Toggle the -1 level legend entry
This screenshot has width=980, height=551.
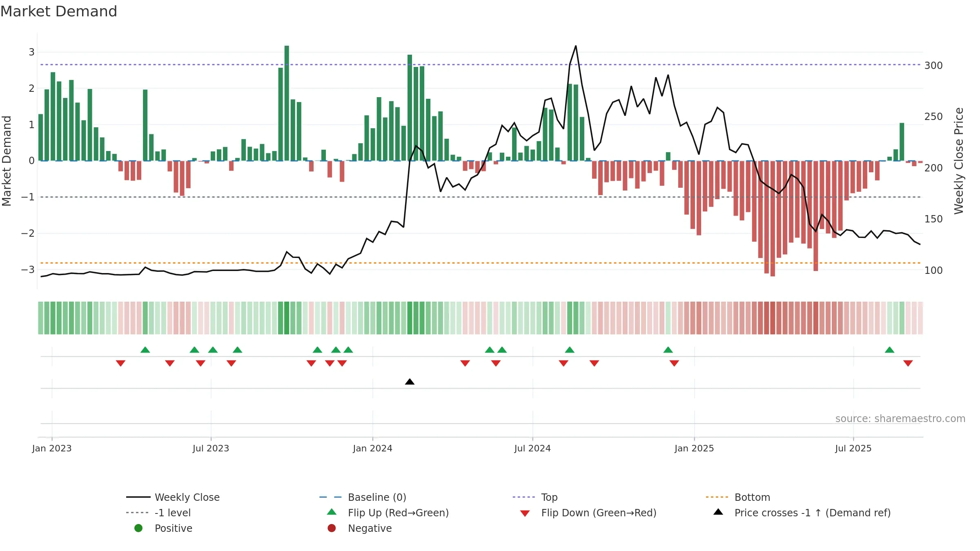coord(158,513)
